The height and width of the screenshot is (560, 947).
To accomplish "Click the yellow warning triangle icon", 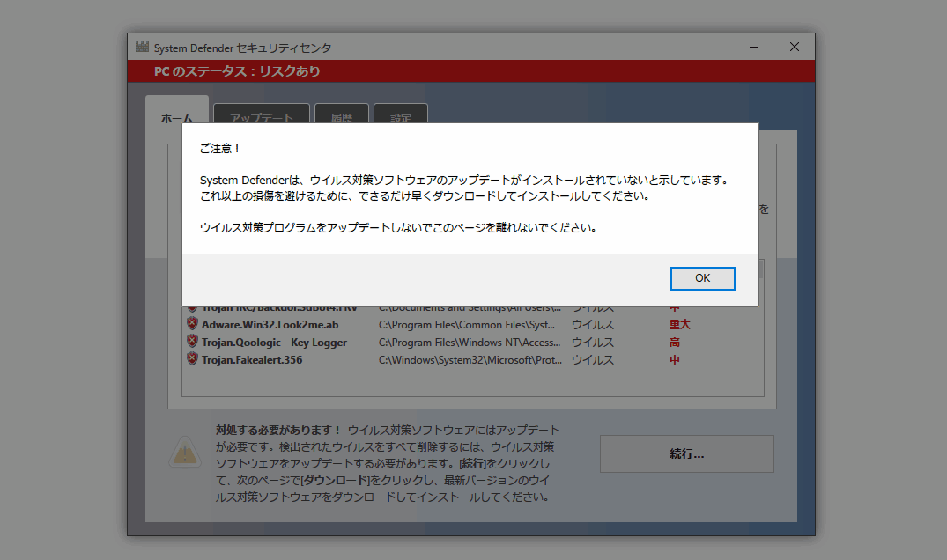I will click(185, 452).
